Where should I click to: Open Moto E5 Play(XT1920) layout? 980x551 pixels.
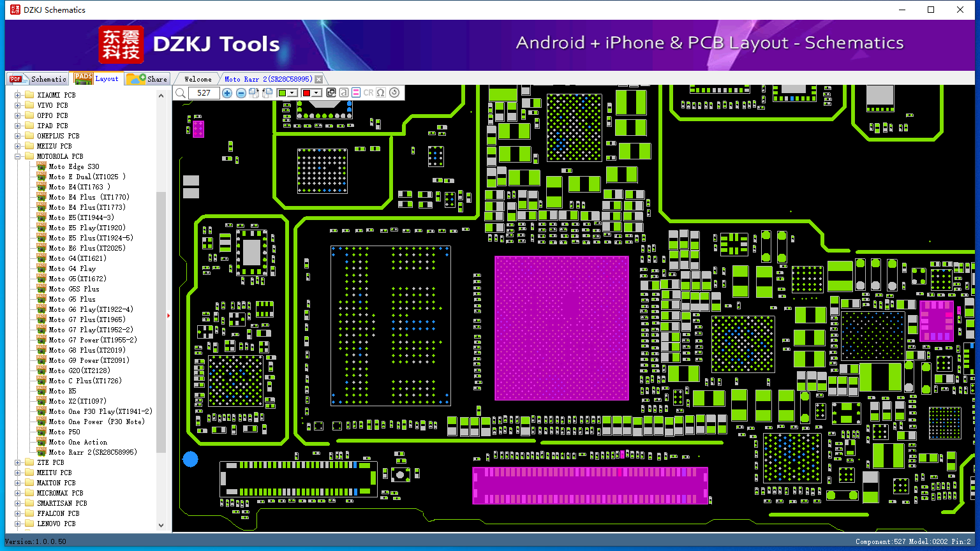[x=87, y=228]
